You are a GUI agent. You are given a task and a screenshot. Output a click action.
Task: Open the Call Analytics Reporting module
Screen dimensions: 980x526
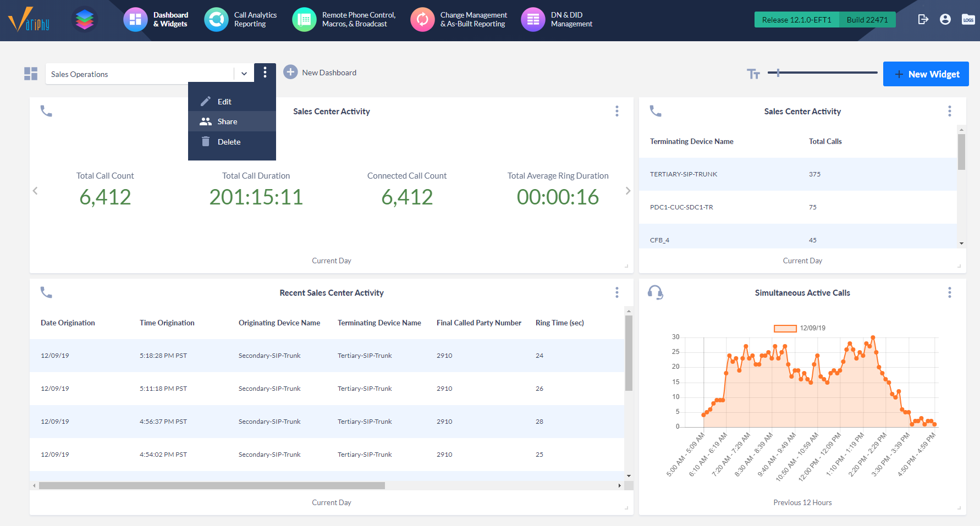pos(240,20)
